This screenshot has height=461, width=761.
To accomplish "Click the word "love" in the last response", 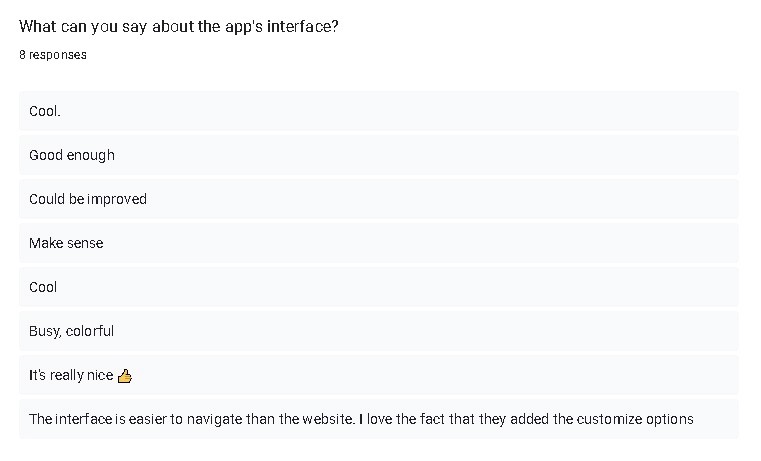I will pos(380,419).
